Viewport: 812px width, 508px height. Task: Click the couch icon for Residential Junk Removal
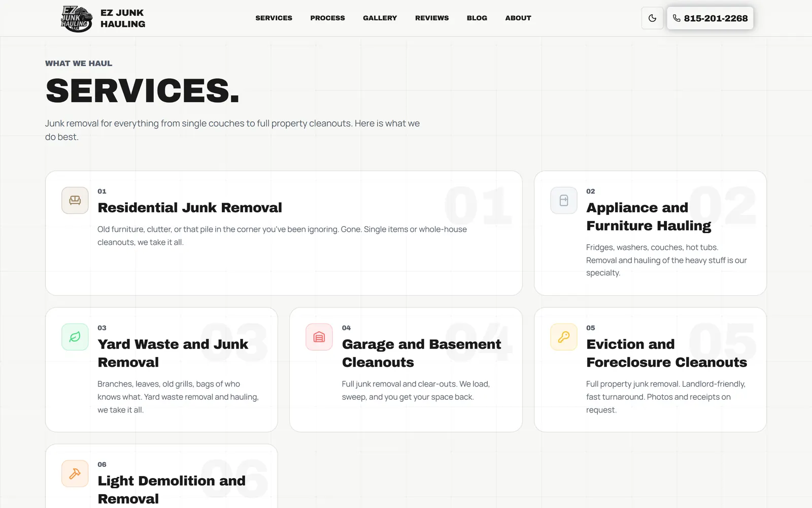(x=75, y=200)
